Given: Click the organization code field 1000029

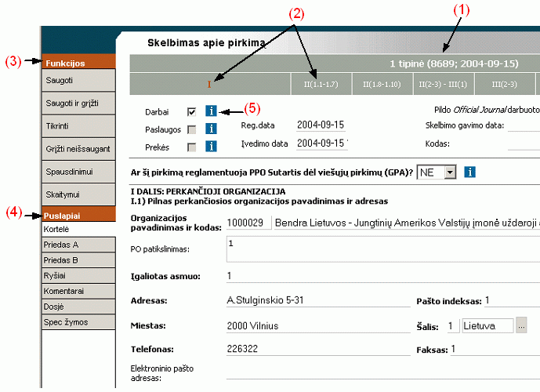Looking at the screenshot, I should [248, 223].
